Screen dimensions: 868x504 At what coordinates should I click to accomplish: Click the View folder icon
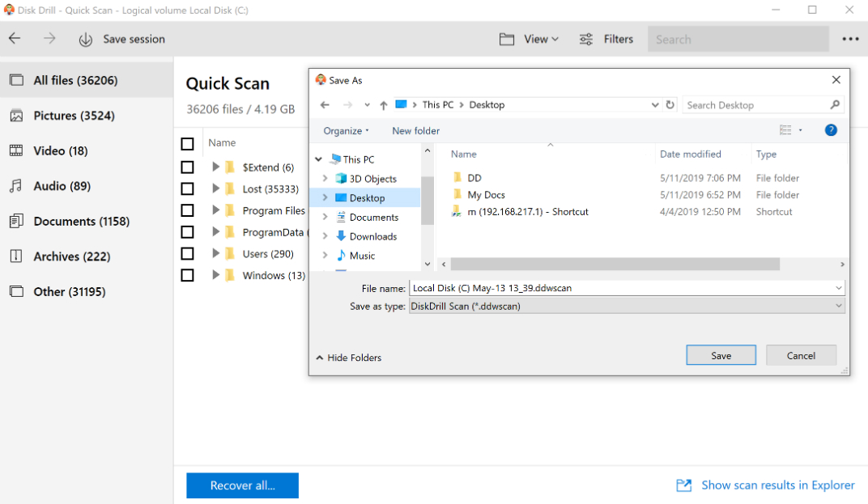coord(507,40)
